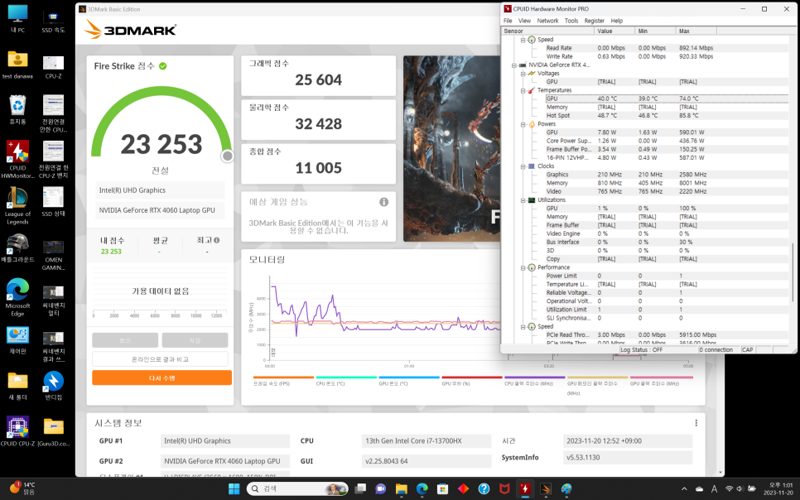The height and width of the screenshot is (500, 800).
Task: Click the Sensor column header
Action: pos(548,31)
